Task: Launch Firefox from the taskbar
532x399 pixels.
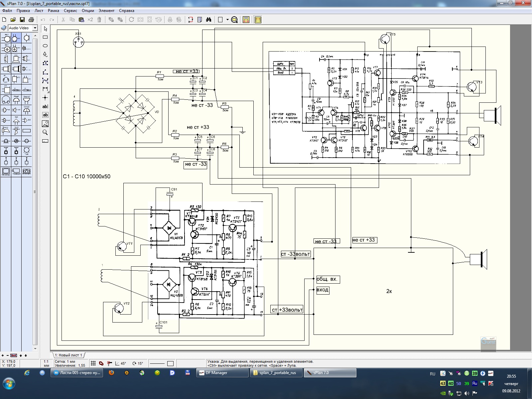Action: (111, 373)
